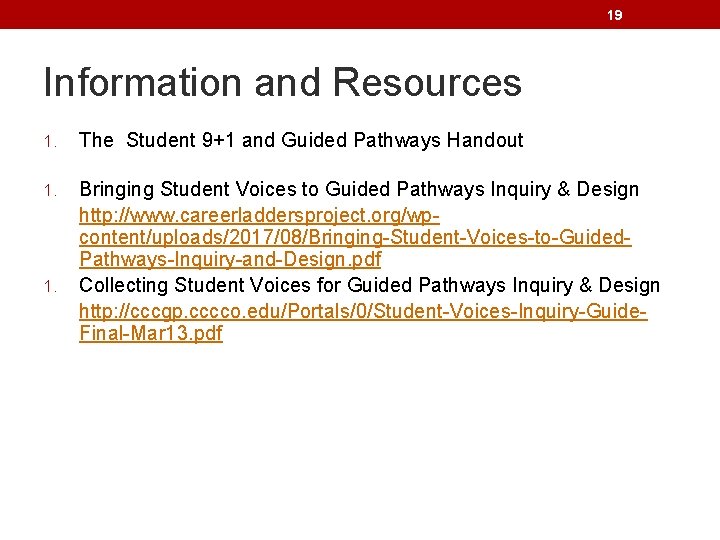Image resolution: width=720 pixels, height=540 pixels.
Task: Select the 'Information and Resources' slide title
Action: [x=282, y=82]
